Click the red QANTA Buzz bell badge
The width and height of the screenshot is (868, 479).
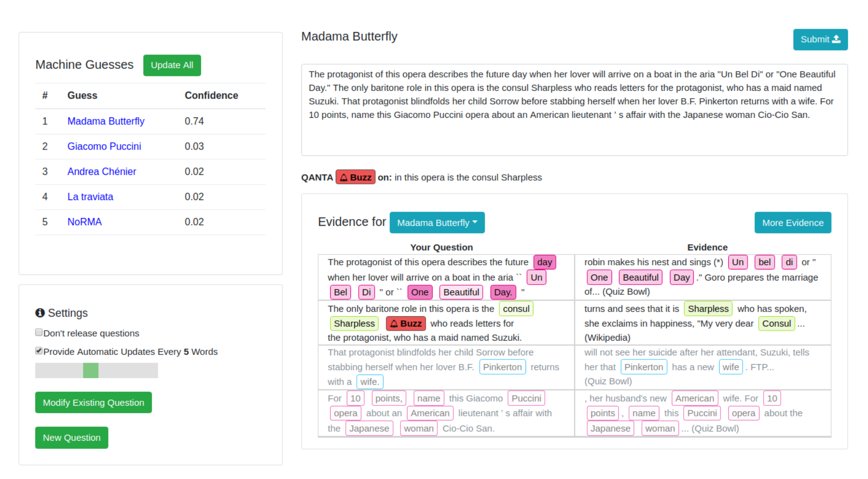coord(355,178)
